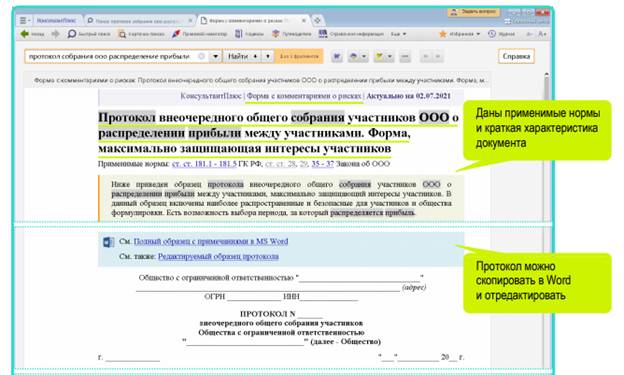Launch Правовой навигатор
The image size is (624, 375).
199,34
